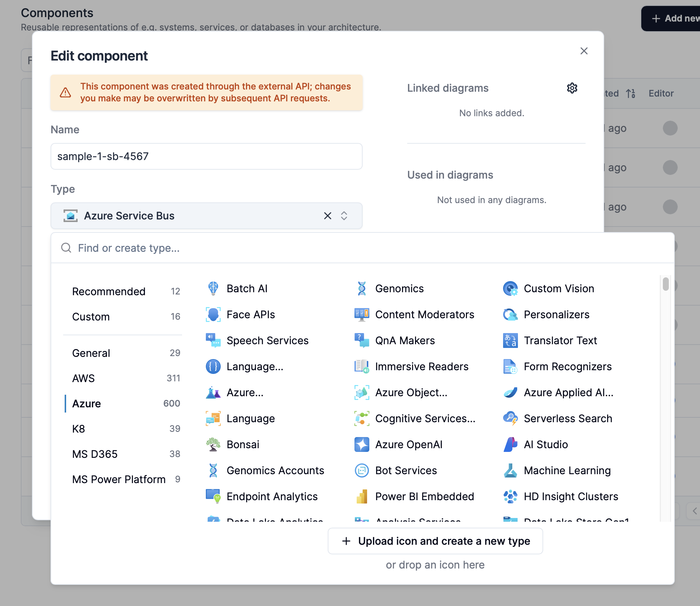Pick the HD Insight Clusters icon
The image size is (700, 606).
pos(511,496)
